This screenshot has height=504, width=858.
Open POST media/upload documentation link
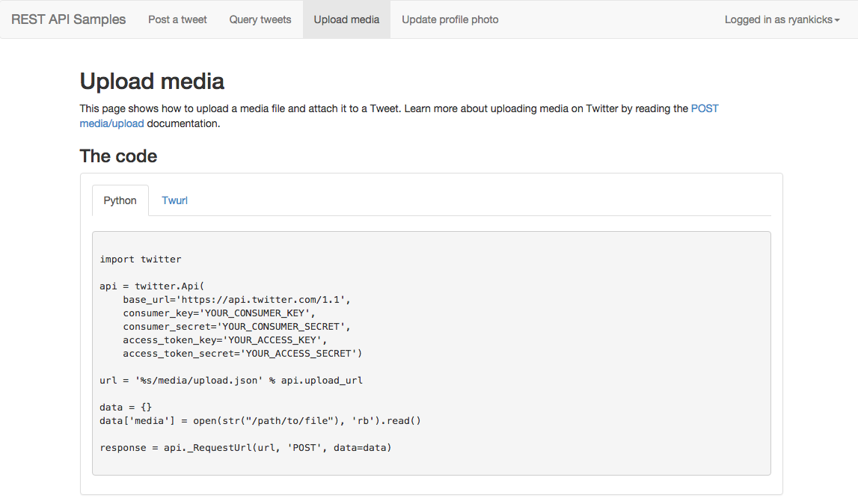[x=704, y=108]
